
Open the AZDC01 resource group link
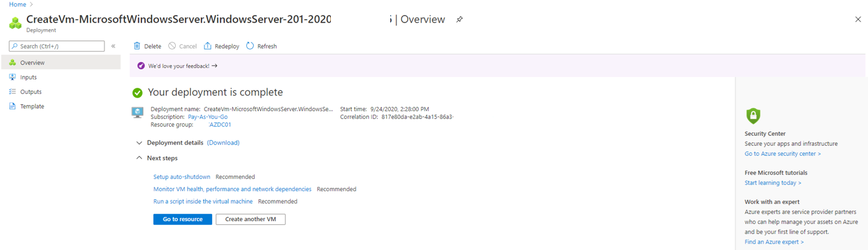[220, 124]
